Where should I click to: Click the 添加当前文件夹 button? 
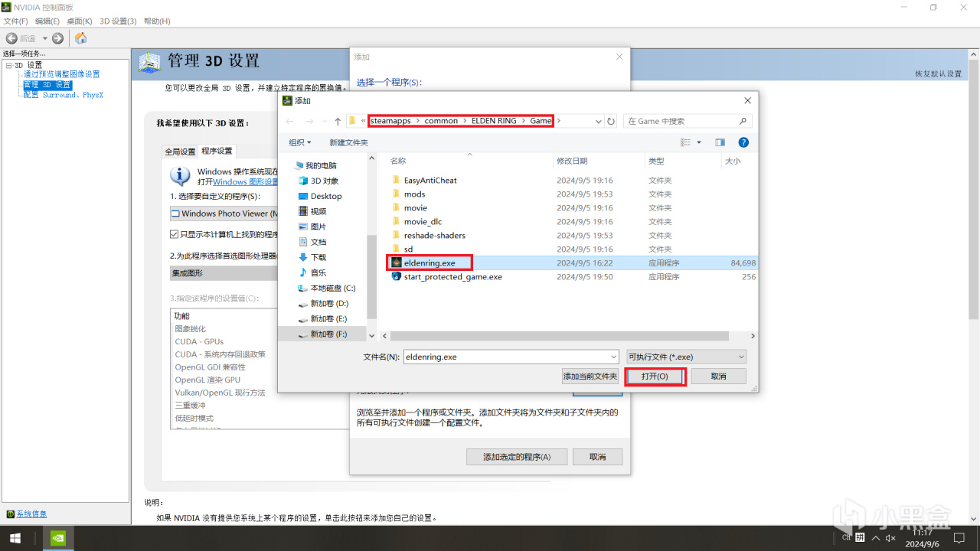tap(590, 377)
